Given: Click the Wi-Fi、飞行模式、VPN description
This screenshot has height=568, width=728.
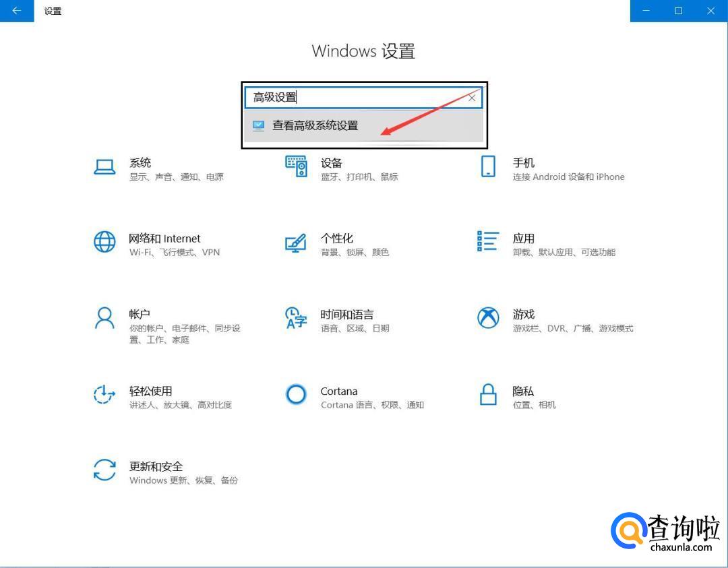Looking at the screenshot, I should 175,253.
